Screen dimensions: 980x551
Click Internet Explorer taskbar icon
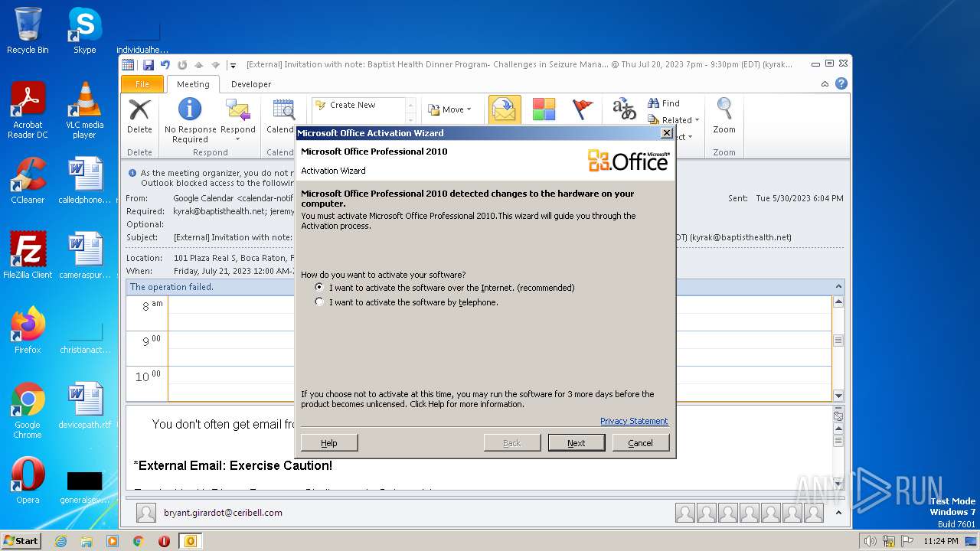(60, 541)
